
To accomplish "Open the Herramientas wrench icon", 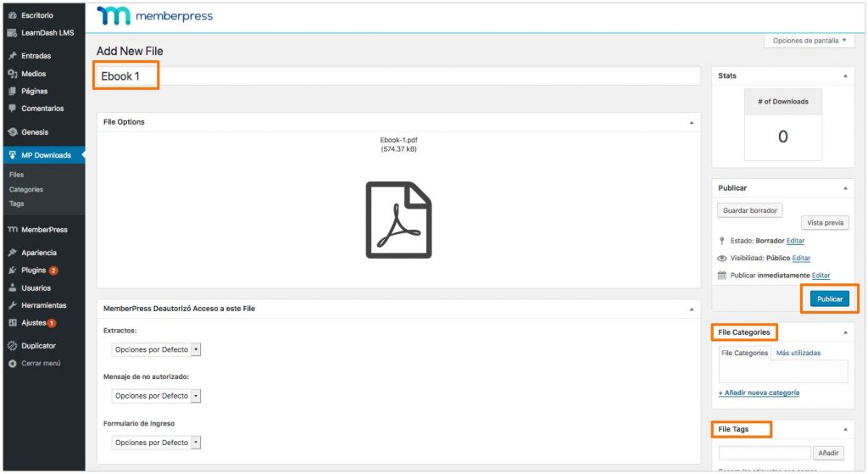I will pyautogui.click(x=12, y=305).
